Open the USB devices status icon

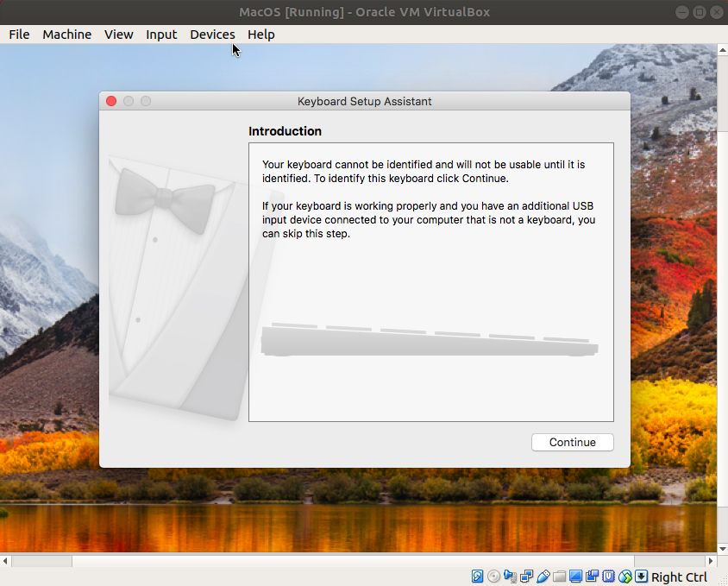[x=543, y=577]
